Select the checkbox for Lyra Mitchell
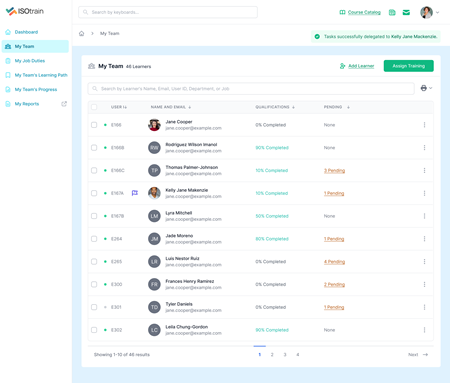 click(x=94, y=216)
